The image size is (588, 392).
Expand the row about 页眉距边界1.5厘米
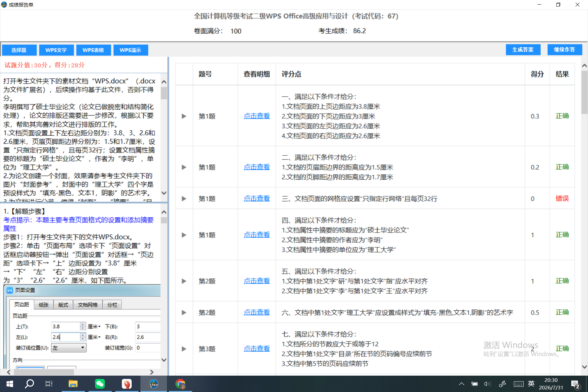(x=184, y=167)
